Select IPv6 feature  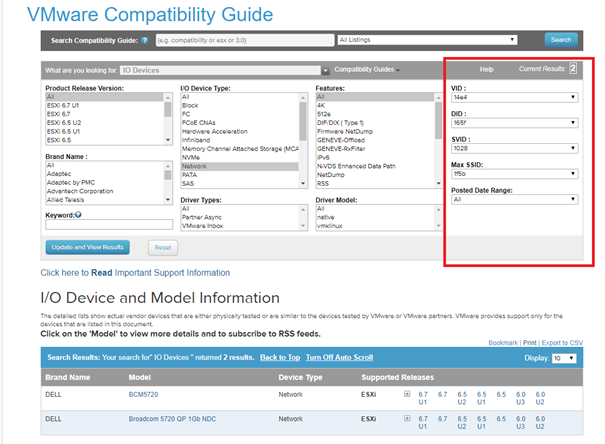tap(375, 157)
